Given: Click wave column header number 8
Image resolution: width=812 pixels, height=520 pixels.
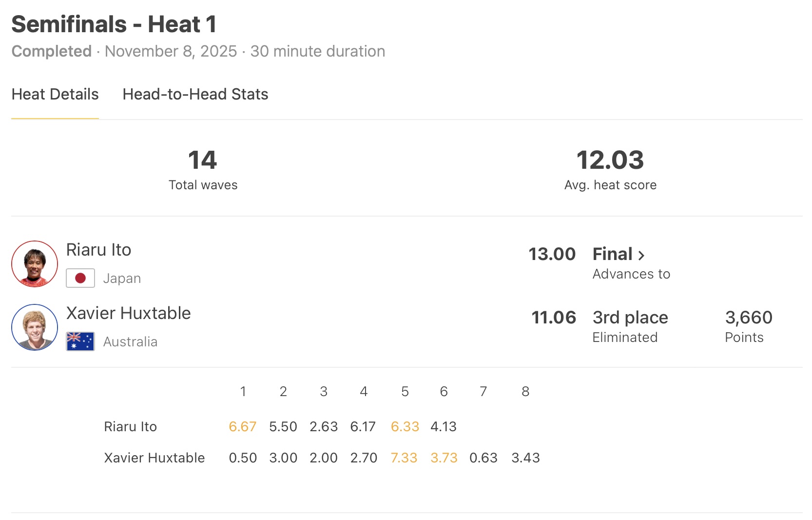Looking at the screenshot, I should 525,392.
